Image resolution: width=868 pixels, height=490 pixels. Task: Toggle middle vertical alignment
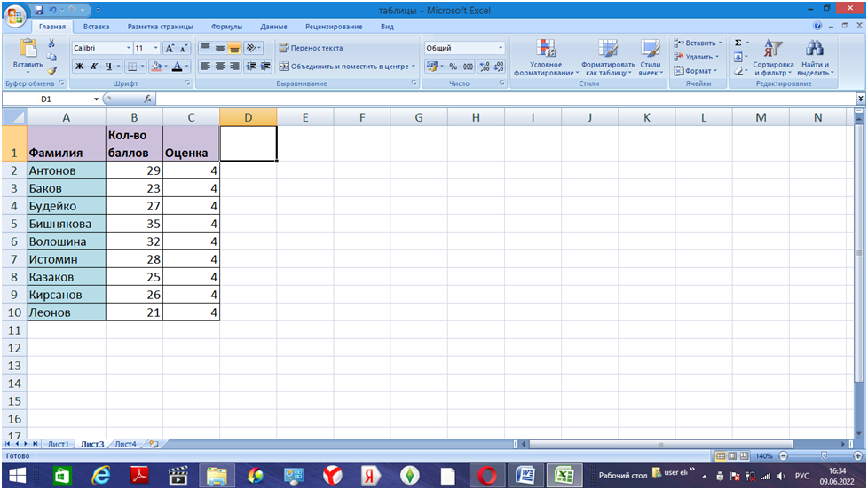(x=220, y=48)
